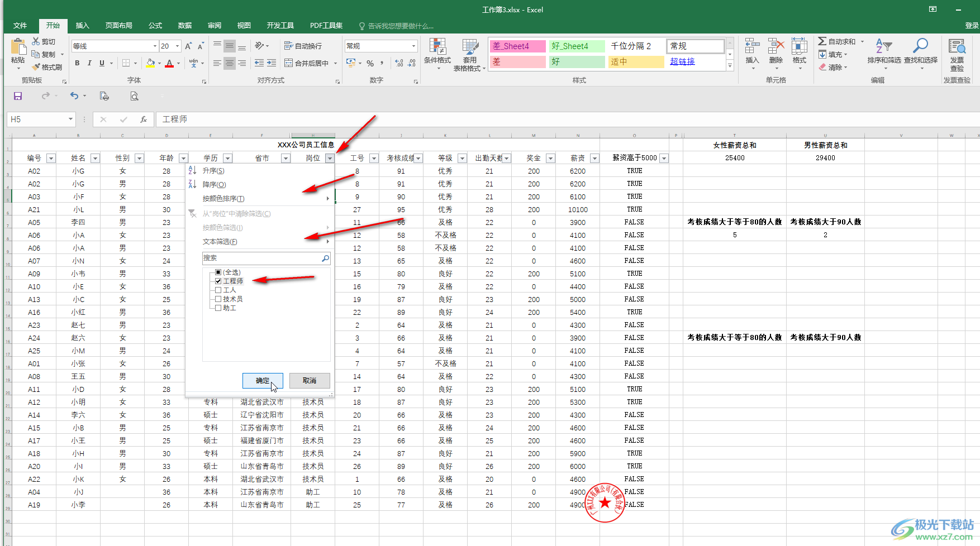
Task: Click the red font color swatch icon
Action: pyautogui.click(x=169, y=63)
